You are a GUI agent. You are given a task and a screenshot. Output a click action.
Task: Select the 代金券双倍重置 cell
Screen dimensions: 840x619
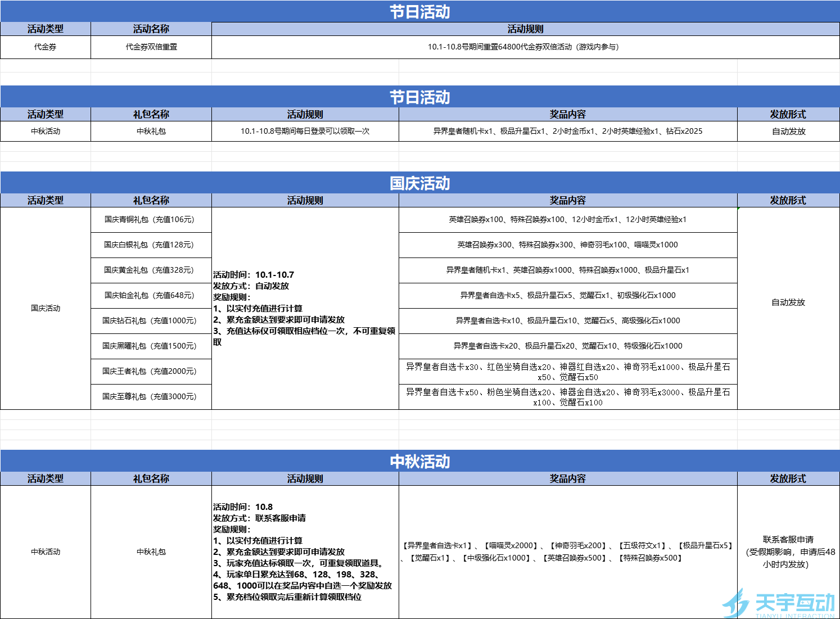point(151,47)
